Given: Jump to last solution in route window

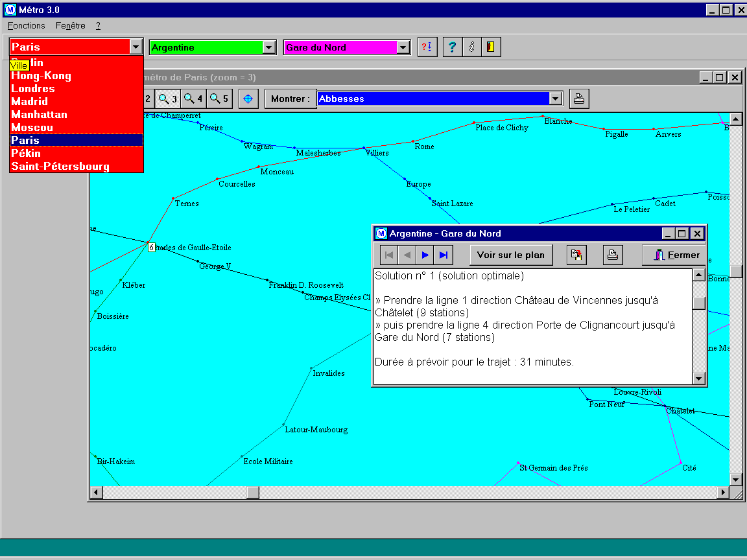Looking at the screenshot, I should pyautogui.click(x=444, y=255).
